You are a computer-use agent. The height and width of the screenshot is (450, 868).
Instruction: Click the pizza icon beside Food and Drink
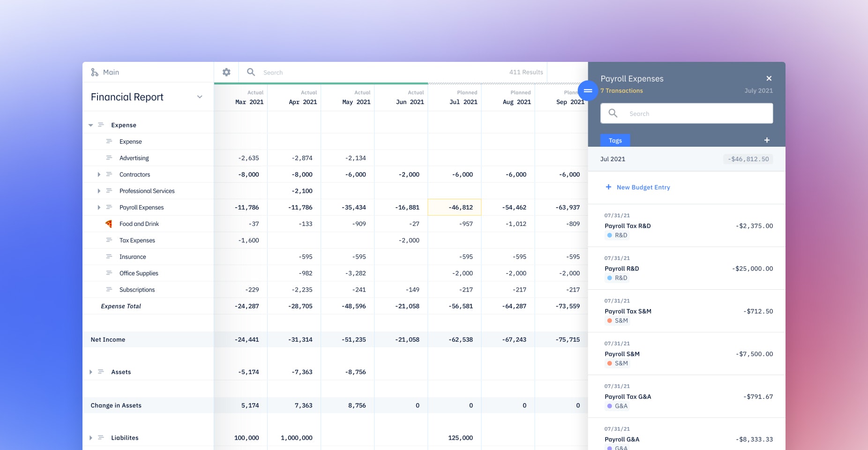(x=109, y=224)
